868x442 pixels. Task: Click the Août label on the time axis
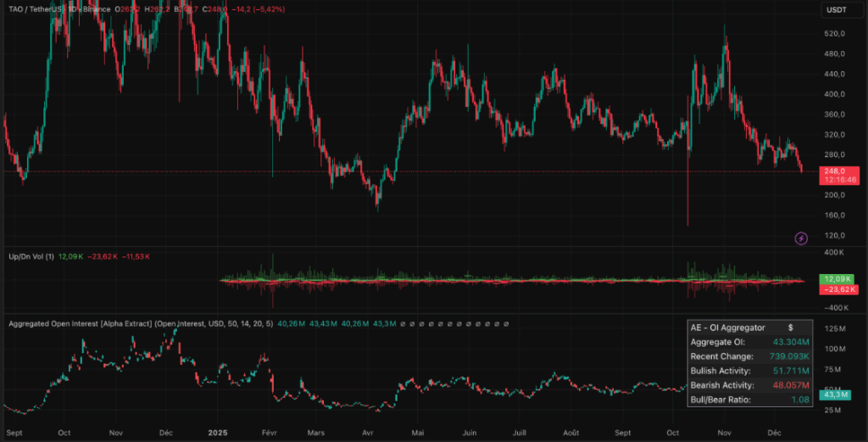click(570, 433)
